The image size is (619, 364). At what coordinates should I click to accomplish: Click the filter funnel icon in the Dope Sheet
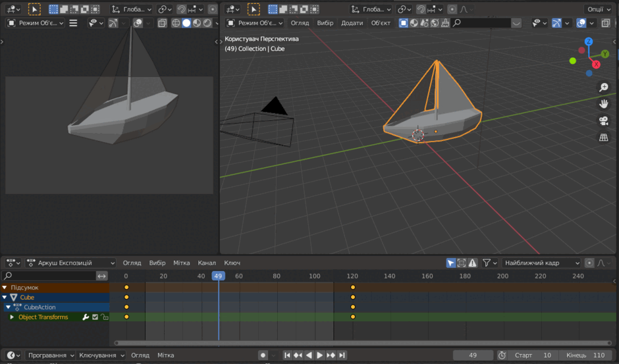click(x=489, y=263)
